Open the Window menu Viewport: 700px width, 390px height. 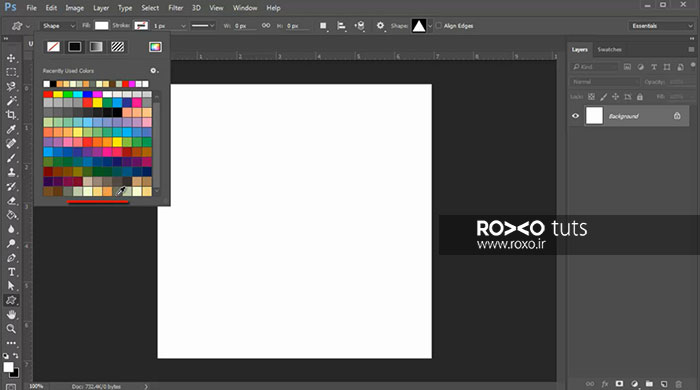245,8
